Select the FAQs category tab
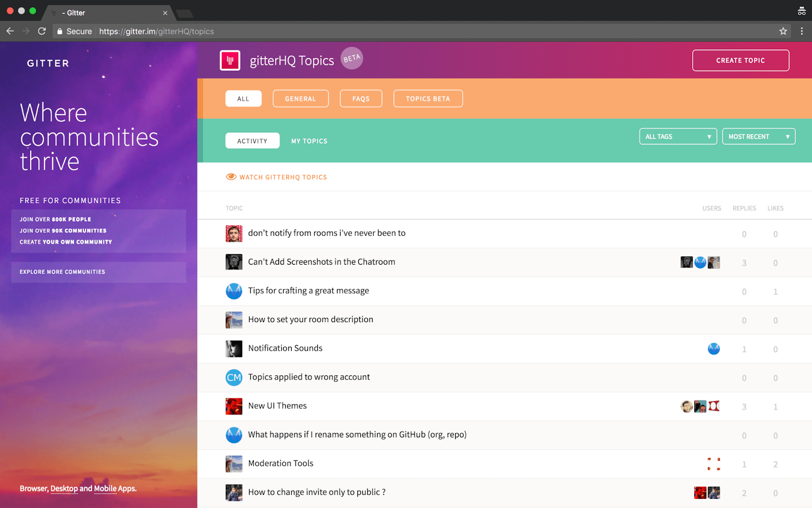 361,99
